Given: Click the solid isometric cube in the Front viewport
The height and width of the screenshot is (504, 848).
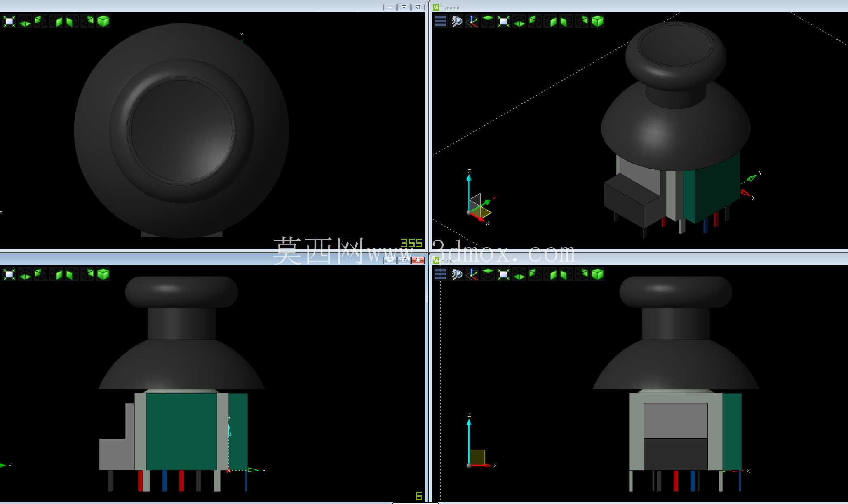Looking at the screenshot, I should (x=597, y=274).
